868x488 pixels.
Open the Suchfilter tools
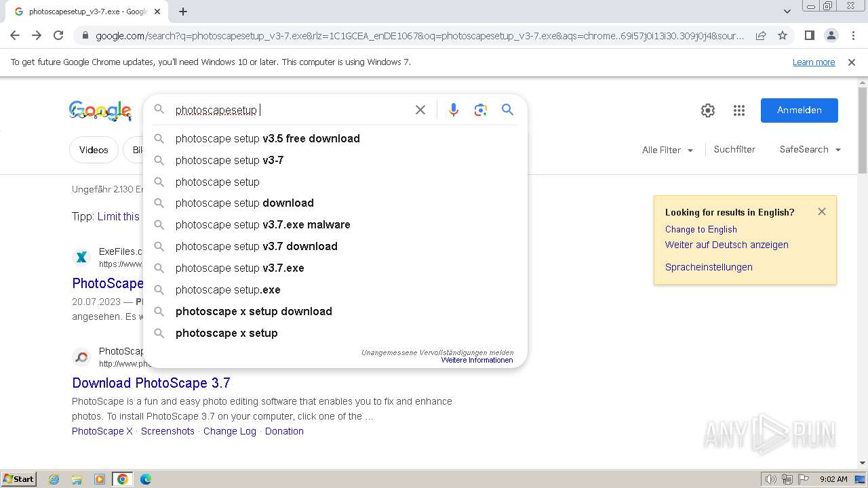(734, 149)
